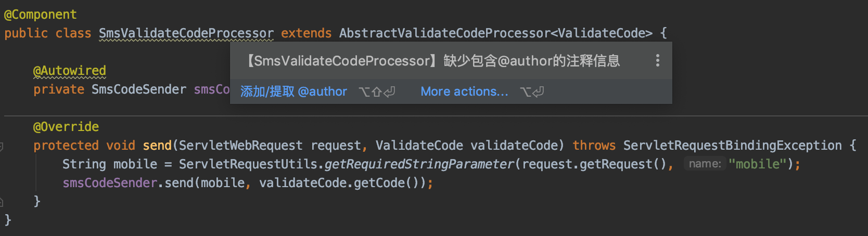Click the fold end marker beside the method's closing brace
The image size is (868, 236).
(x=2, y=202)
